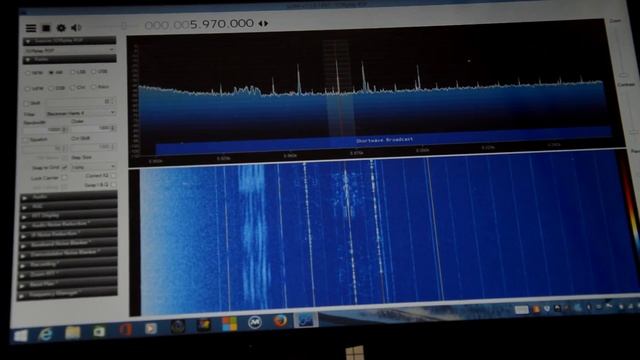Open the four-color tile icon on taskbar
This screenshot has height=360, width=640.
229,324
